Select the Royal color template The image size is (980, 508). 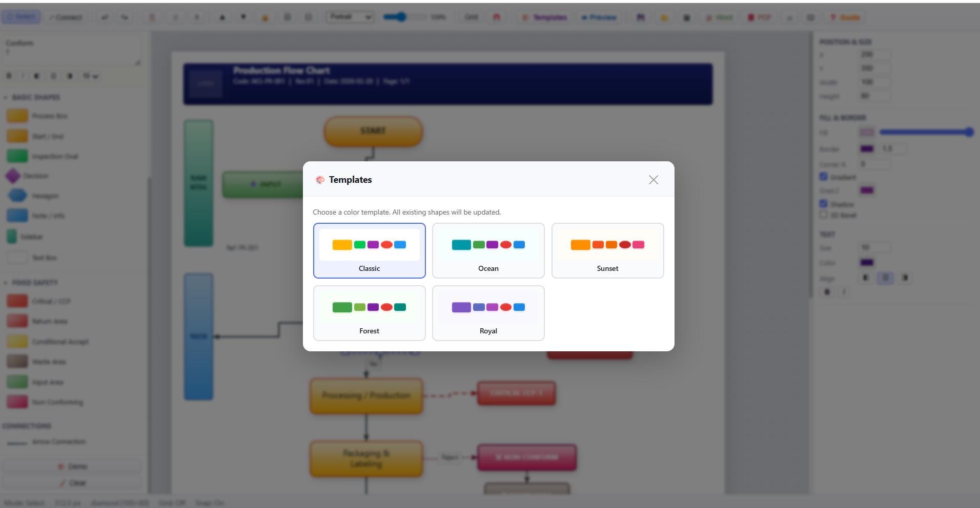[488, 313]
